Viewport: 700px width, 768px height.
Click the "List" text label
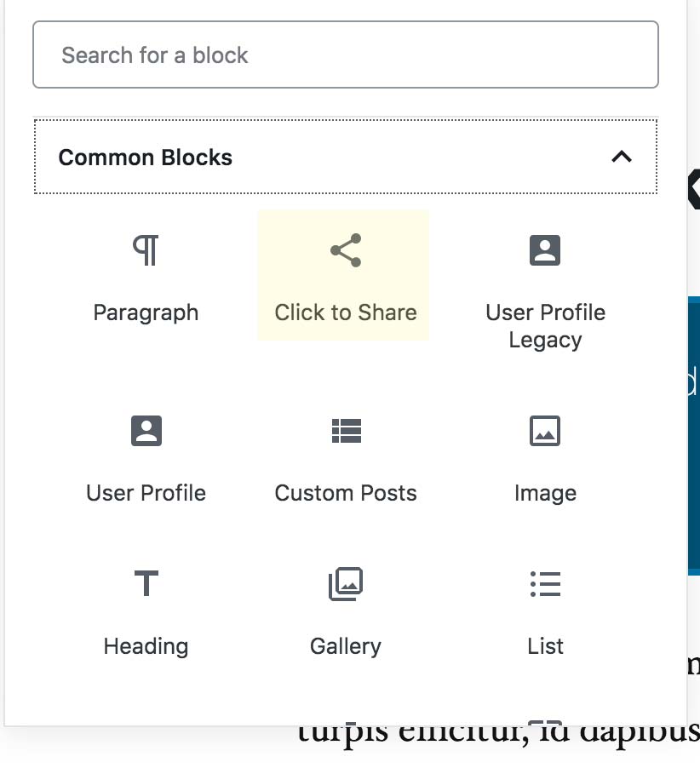(x=545, y=646)
